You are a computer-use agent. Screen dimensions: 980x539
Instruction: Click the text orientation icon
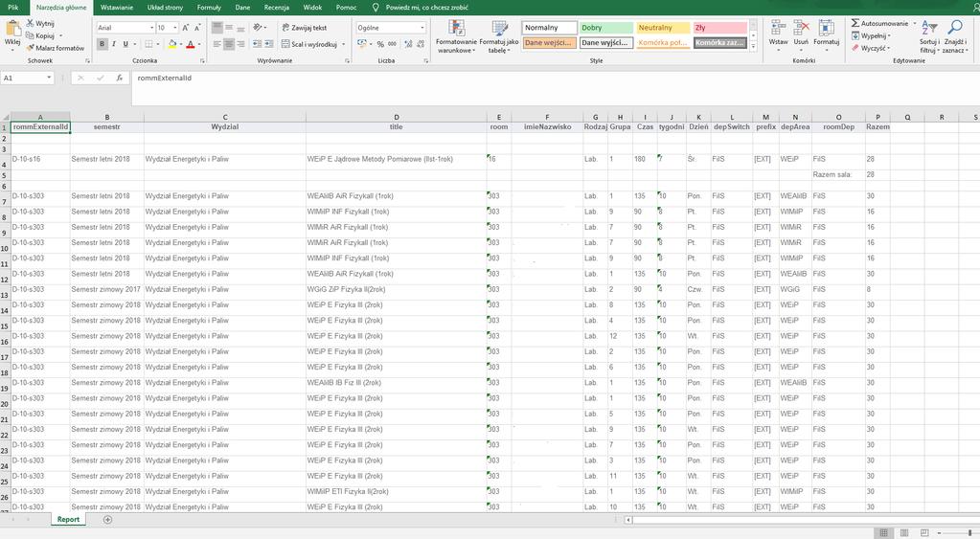pos(258,28)
